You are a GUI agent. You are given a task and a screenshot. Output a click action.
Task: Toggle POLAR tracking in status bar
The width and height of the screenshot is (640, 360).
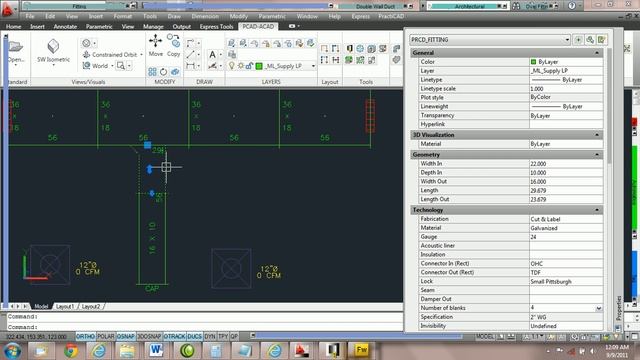coord(106,336)
